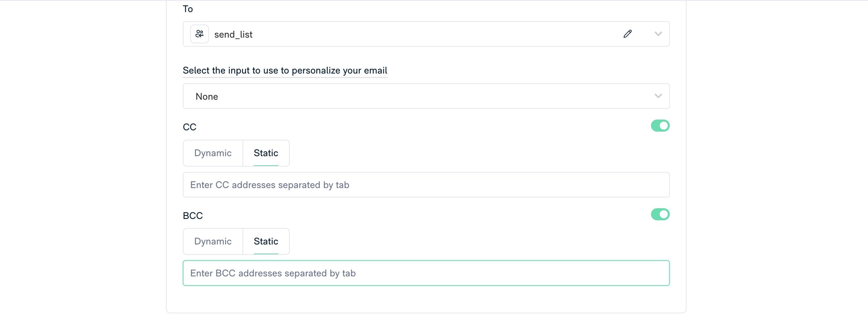Expand the To field dropdown chevron

point(658,34)
